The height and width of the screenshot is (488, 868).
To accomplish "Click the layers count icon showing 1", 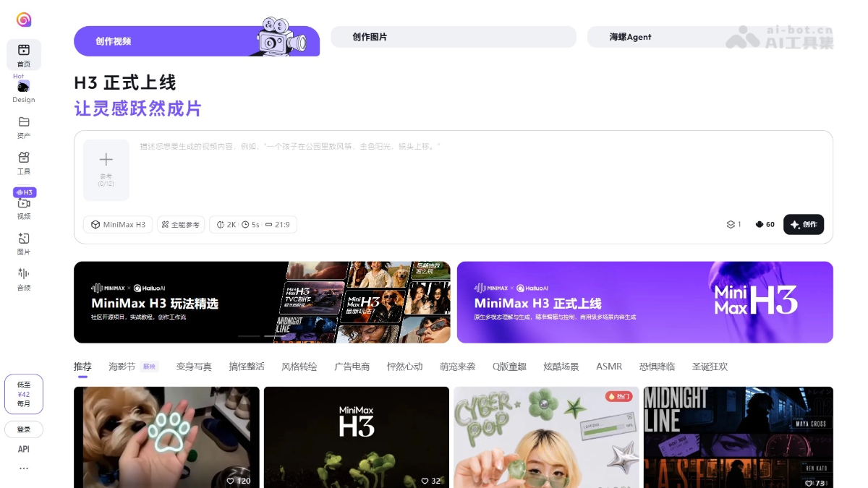I will pyautogui.click(x=734, y=225).
